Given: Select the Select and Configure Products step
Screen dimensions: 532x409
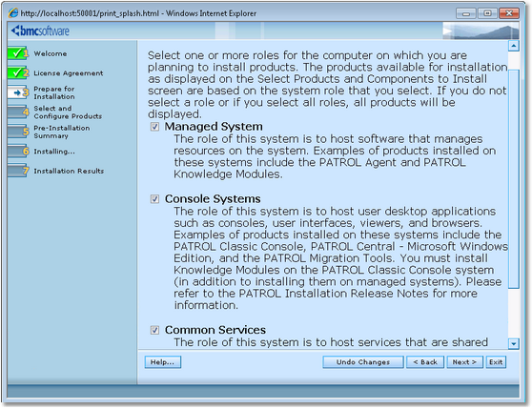Looking at the screenshot, I should (68, 112).
